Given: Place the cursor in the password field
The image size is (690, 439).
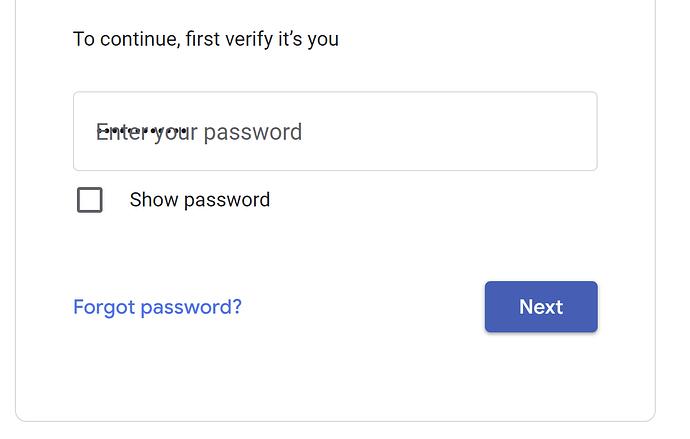Looking at the screenshot, I should (335, 132).
